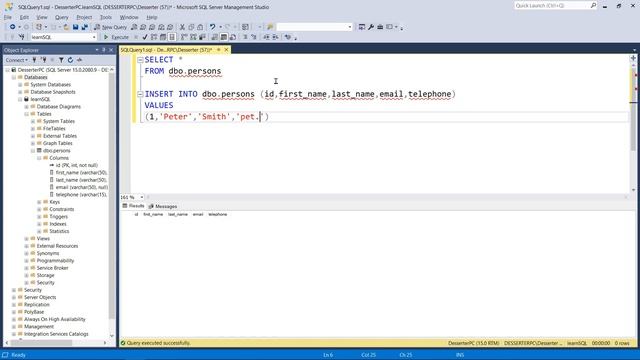
Task: Toggle Include Live Query Statistics
Action: coord(193,37)
